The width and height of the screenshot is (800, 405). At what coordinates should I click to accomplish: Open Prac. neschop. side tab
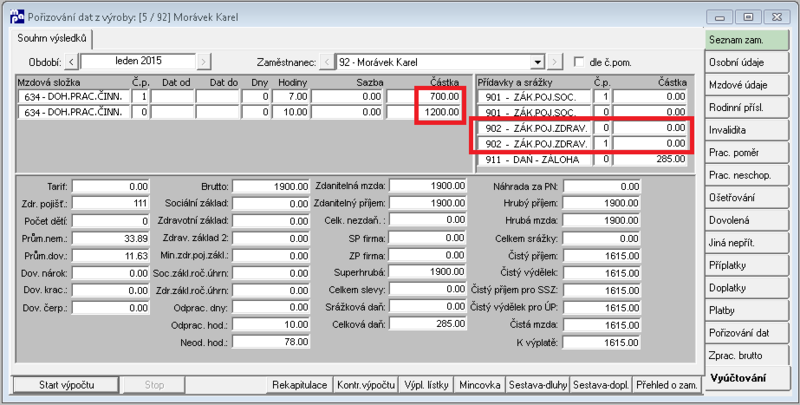(746, 175)
